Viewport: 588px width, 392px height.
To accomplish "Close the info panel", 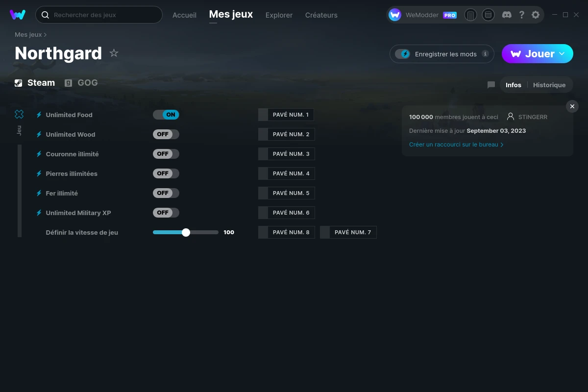I will coord(572,106).
